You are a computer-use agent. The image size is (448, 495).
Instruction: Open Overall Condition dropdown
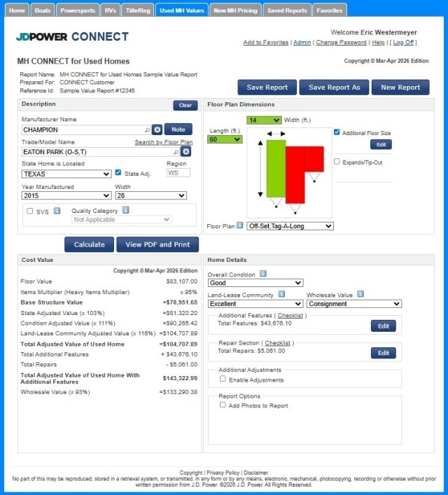[255, 283]
